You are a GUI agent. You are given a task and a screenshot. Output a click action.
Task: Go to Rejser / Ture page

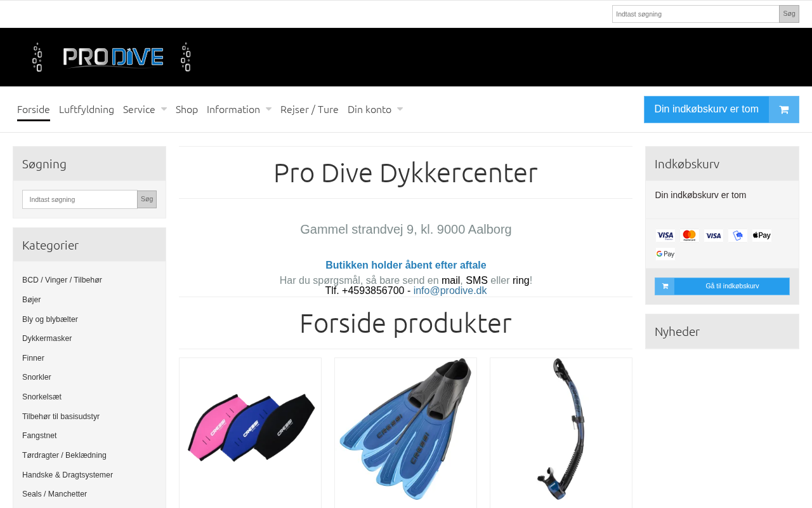[310, 109]
